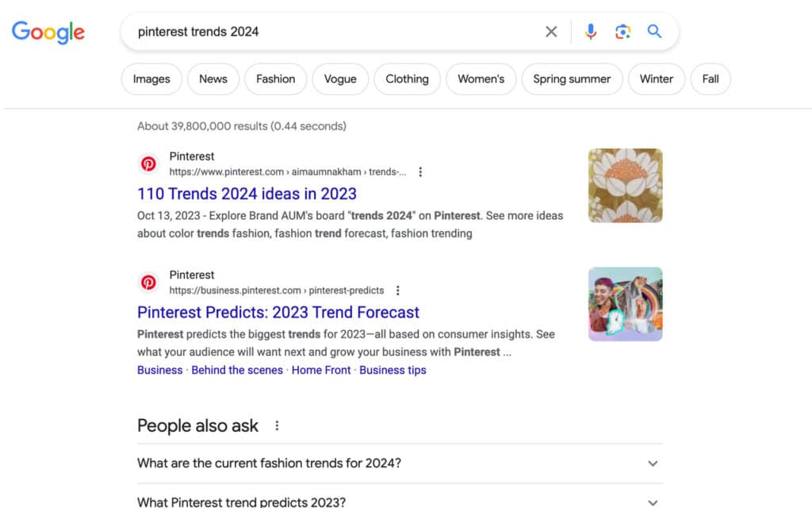Click the magnifying glass search icon
This screenshot has width=812, height=508.
654,32
